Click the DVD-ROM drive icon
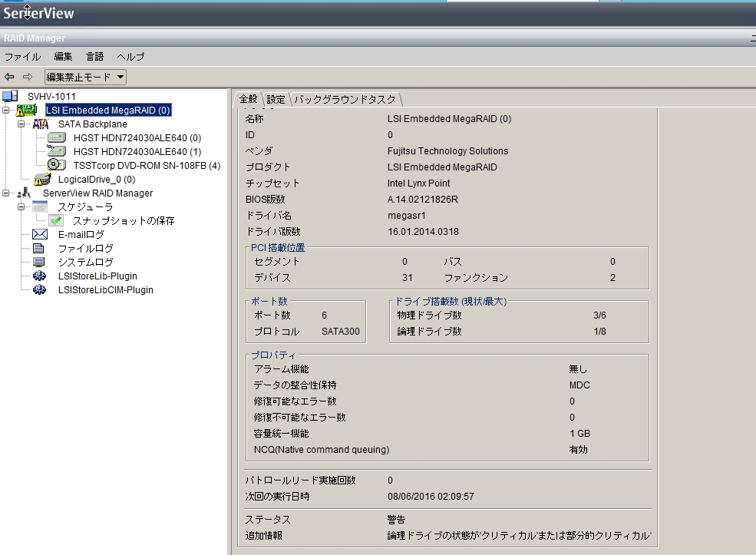This screenshot has height=555, width=756. click(56, 165)
